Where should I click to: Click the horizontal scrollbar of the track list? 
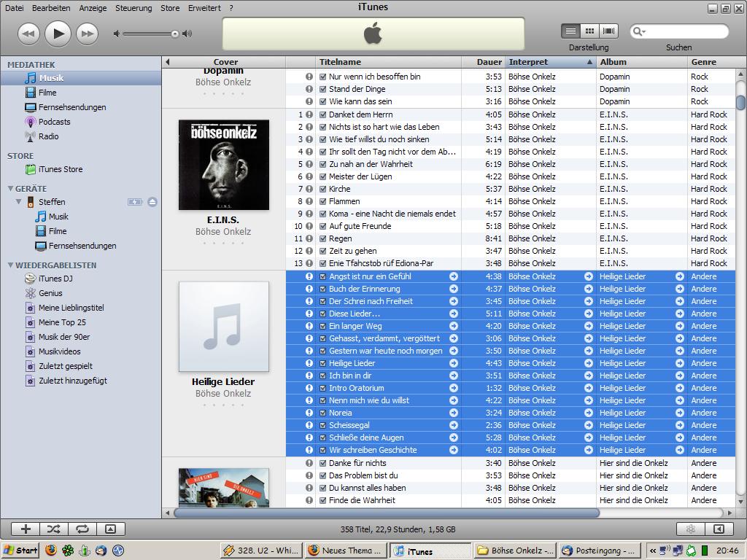(x=387, y=513)
